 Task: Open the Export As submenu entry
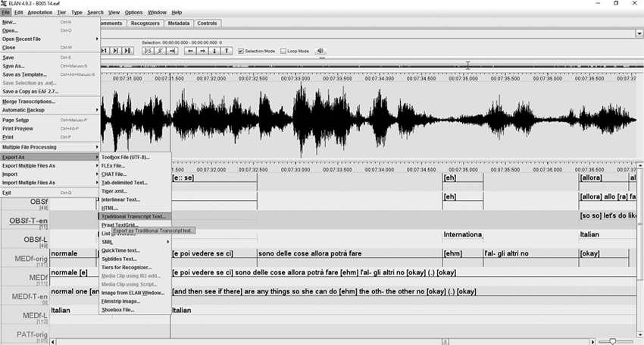coord(50,157)
